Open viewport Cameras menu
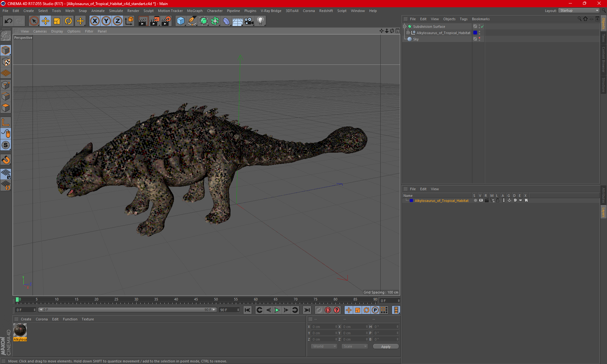Viewport: 607px width, 364px height. (x=40, y=31)
